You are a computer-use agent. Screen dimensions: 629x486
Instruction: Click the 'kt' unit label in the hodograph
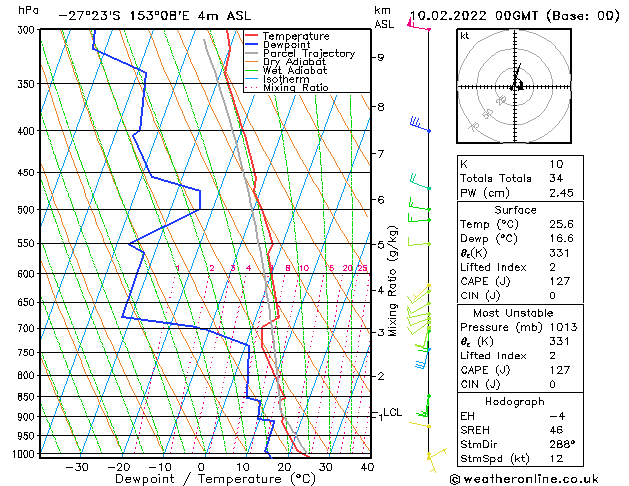point(465,36)
